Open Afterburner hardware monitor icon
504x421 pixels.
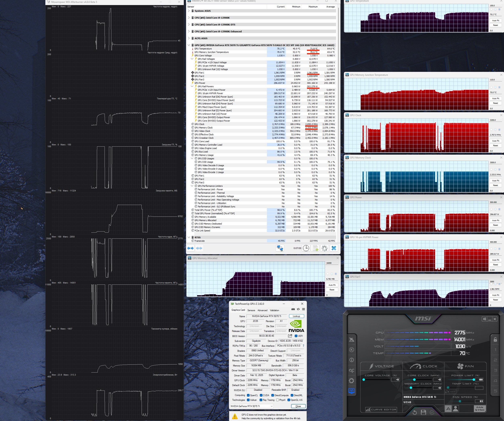351,391
